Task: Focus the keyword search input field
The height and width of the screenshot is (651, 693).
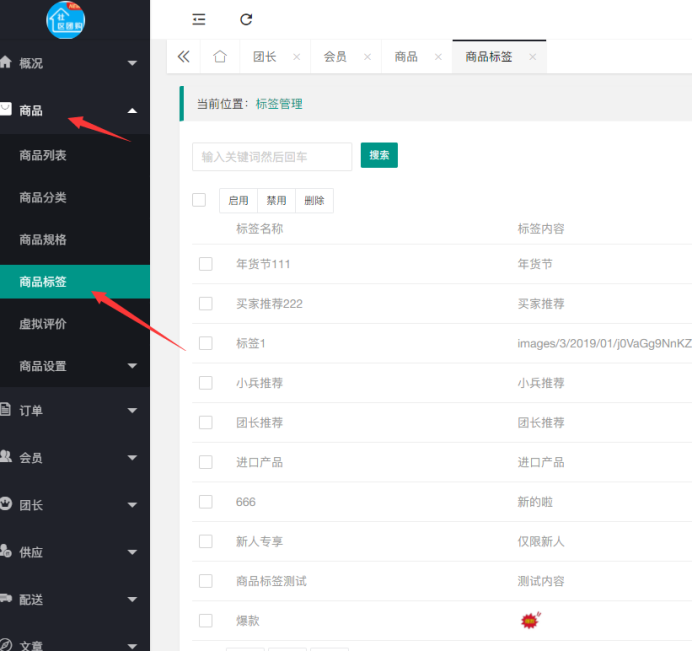Action: (x=271, y=156)
